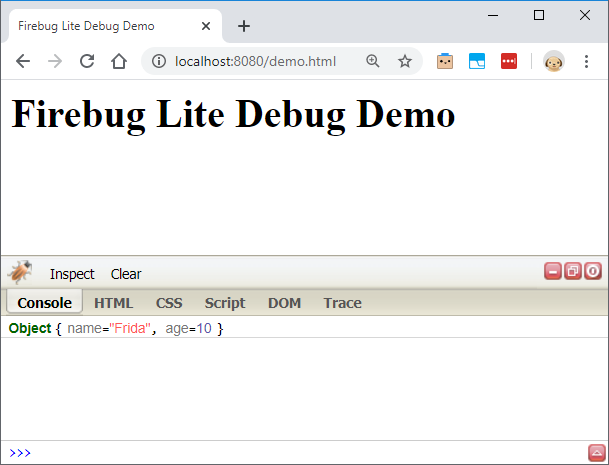
Task: Switch to the HTML tab
Action: coord(113,303)
